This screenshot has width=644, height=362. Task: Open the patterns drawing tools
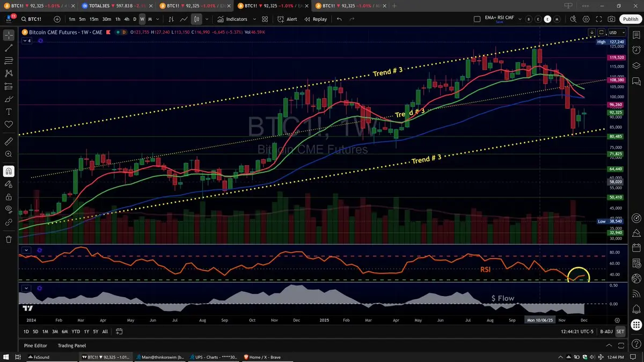9,73
